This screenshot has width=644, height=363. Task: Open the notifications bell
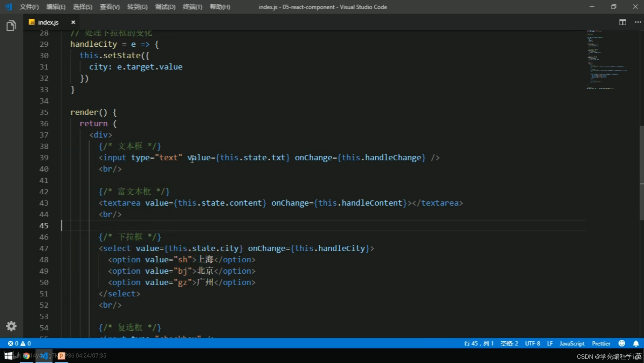coord(636,343)
